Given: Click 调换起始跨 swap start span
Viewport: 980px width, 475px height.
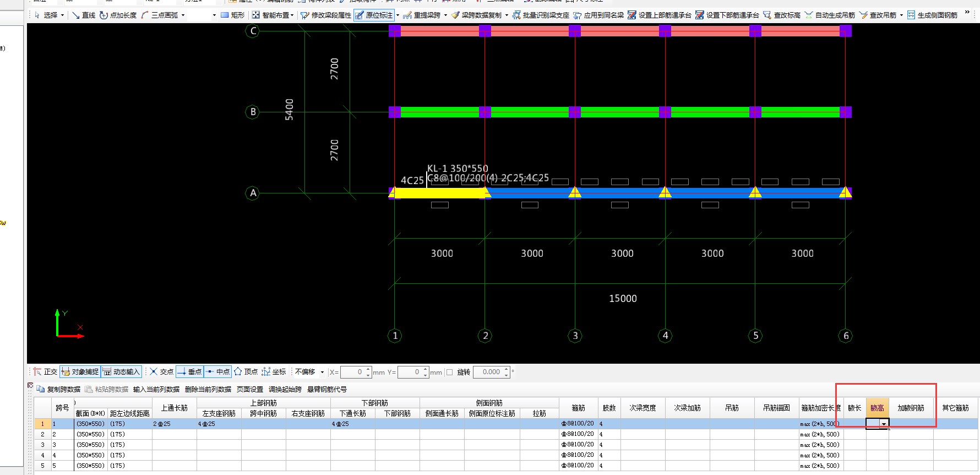Looking at the screenshot, I should click(x=285, y=389).
